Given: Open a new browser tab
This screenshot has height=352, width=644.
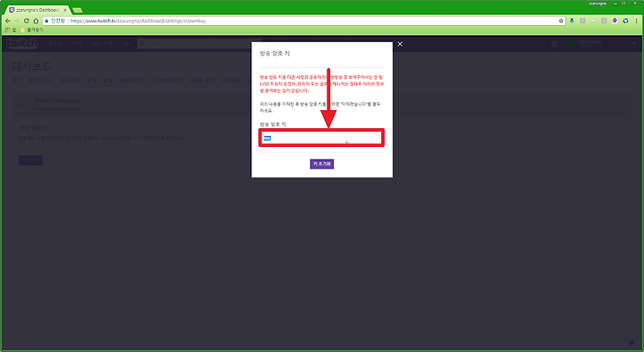Looking at the screenshot, I should pos(77,10).
